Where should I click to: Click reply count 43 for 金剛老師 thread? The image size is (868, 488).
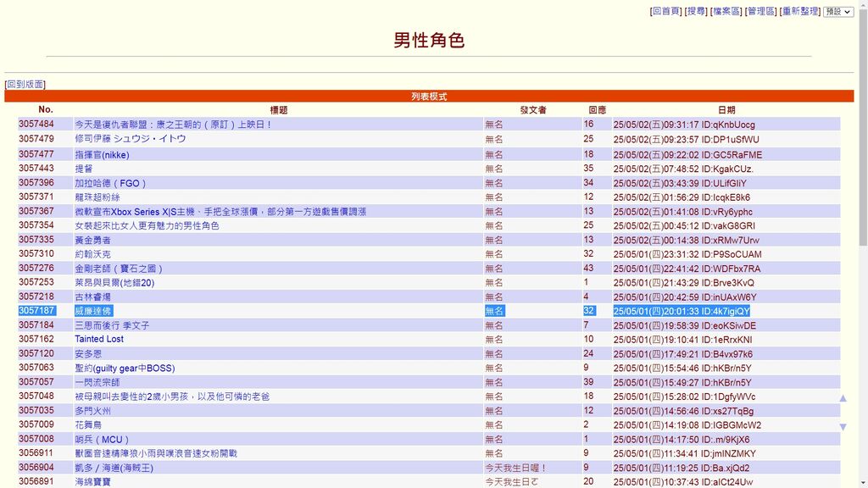tap(588, 269)
